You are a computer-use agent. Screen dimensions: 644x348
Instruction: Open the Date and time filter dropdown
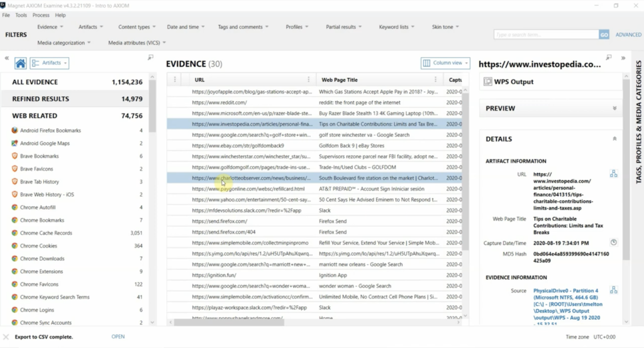[x=186, y=26]
